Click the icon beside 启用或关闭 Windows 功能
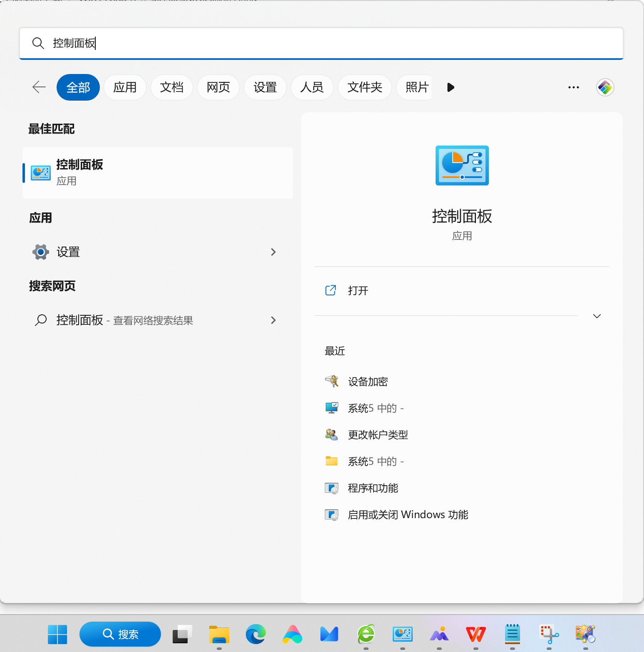Viewport: 644px width, 652px height. pyautogui.click(x=332, y=515)
